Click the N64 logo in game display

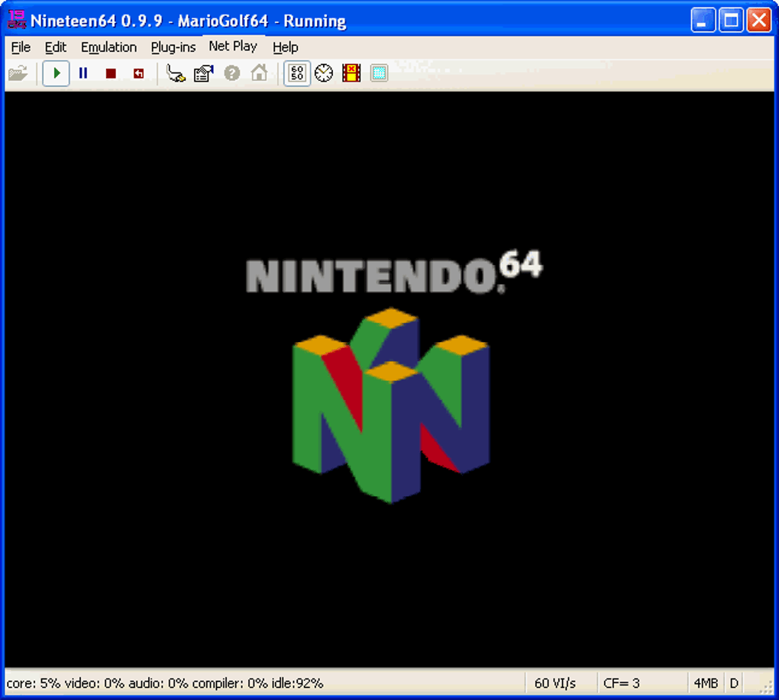[x=392, y=405]
